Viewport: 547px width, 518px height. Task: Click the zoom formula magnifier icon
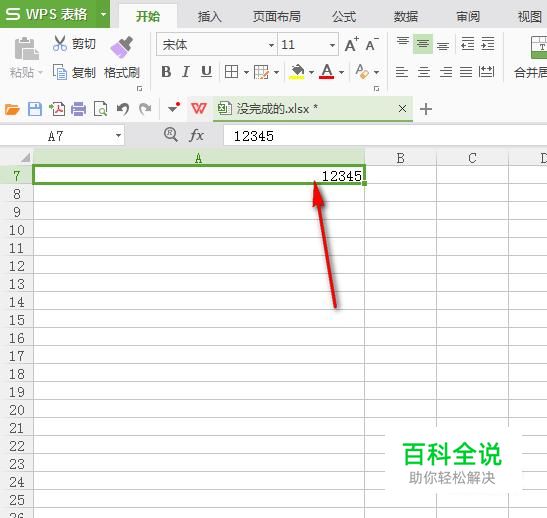pos(171,135)
